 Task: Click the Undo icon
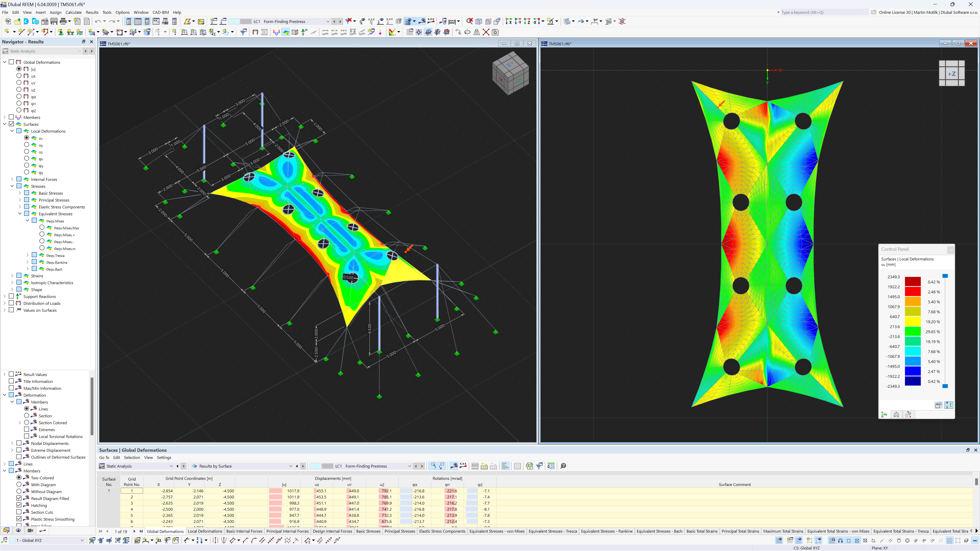(x=98, y=21)
